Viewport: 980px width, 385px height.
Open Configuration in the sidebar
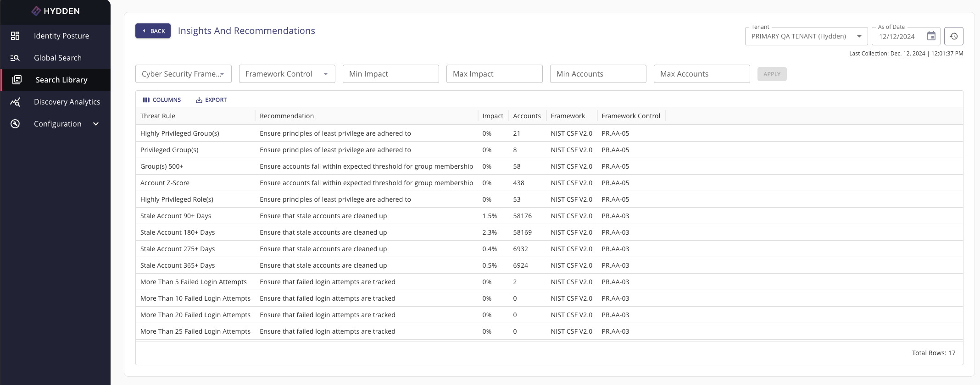coord(55,124)
